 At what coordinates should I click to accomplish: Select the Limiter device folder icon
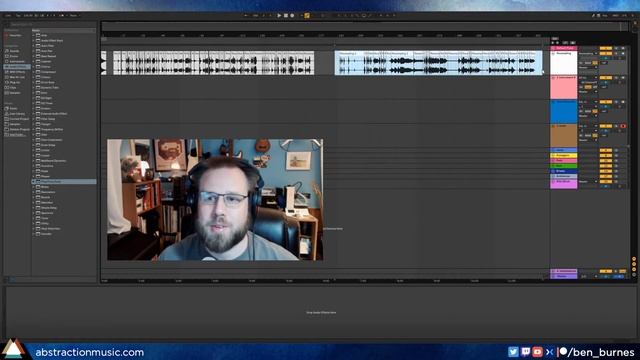(38, 150)
